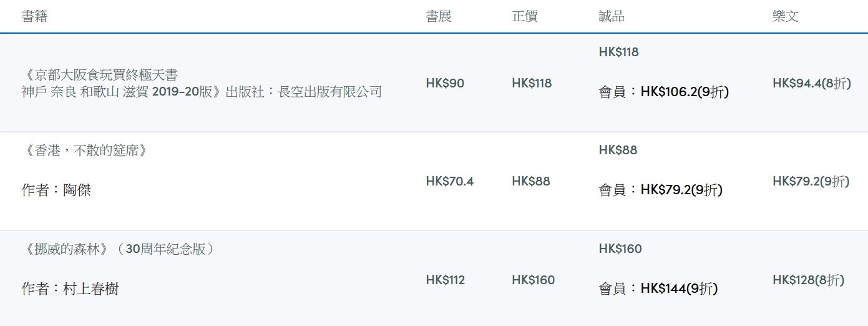The height and width of the screenshot is (326, 868).
Task: Click the 書展 price HK$112
Action: tap(446, 280)
